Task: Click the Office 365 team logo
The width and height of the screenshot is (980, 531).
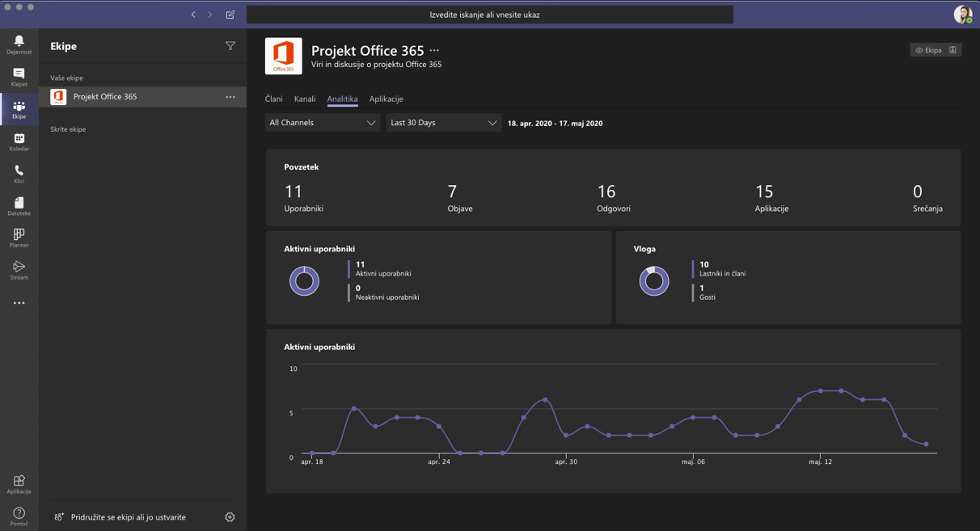Action: coord(284,56)
